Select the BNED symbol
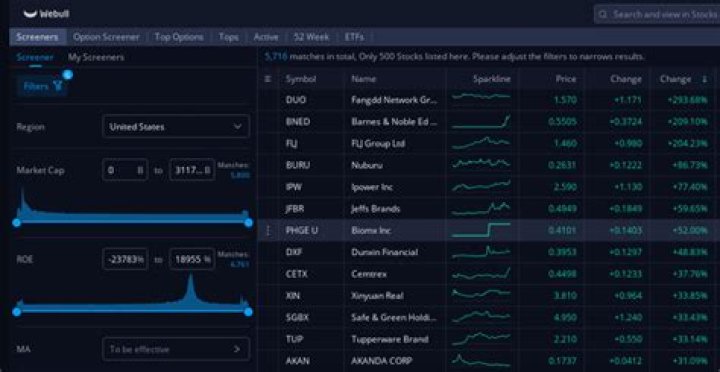 click(x=298, y=122)
